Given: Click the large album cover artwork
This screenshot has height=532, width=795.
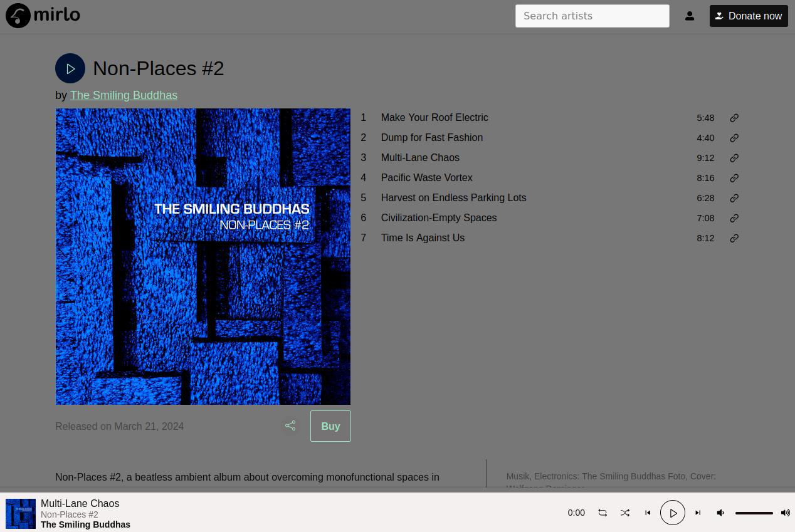Looking at the screenshot, I should pyautogui.click(x=203, y=256).
